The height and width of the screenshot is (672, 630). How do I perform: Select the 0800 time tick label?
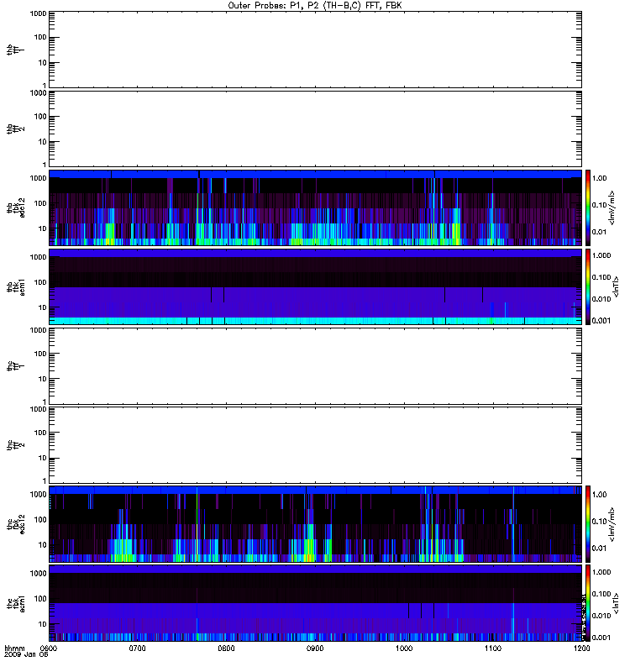coord(226,648)
